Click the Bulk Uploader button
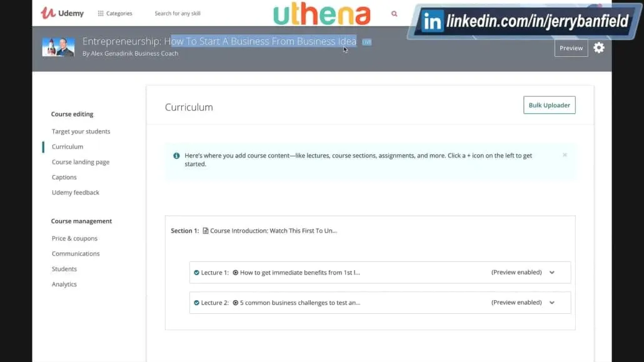Screen dimensions: 644x362 [x=549, y=105]
